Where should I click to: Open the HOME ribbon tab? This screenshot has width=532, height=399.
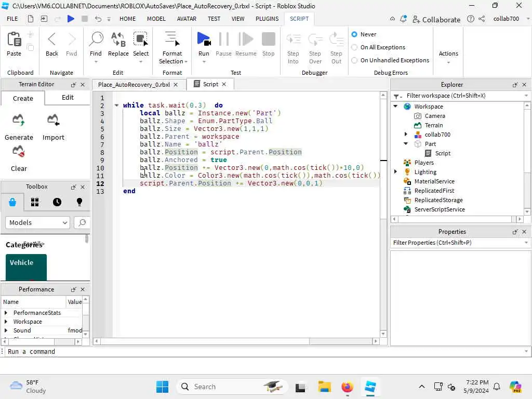coord(127,19)
